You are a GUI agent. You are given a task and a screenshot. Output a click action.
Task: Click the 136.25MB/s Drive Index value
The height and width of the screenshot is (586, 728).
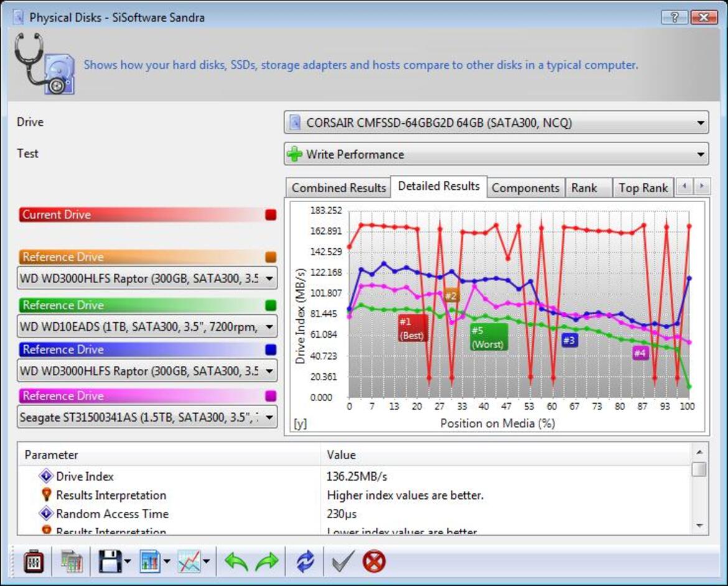(x=357, y=477)
